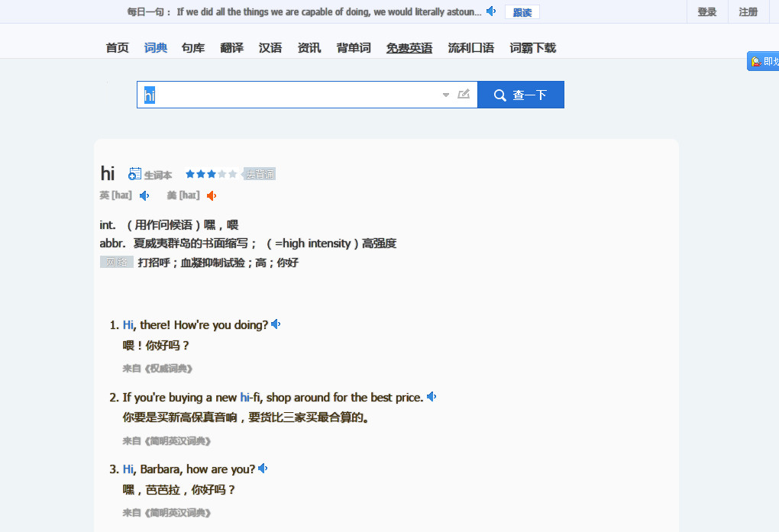779x532 pixels.
Task: Open the 免费英语 link
Action: pyautogui.click(x=409, y=47)
